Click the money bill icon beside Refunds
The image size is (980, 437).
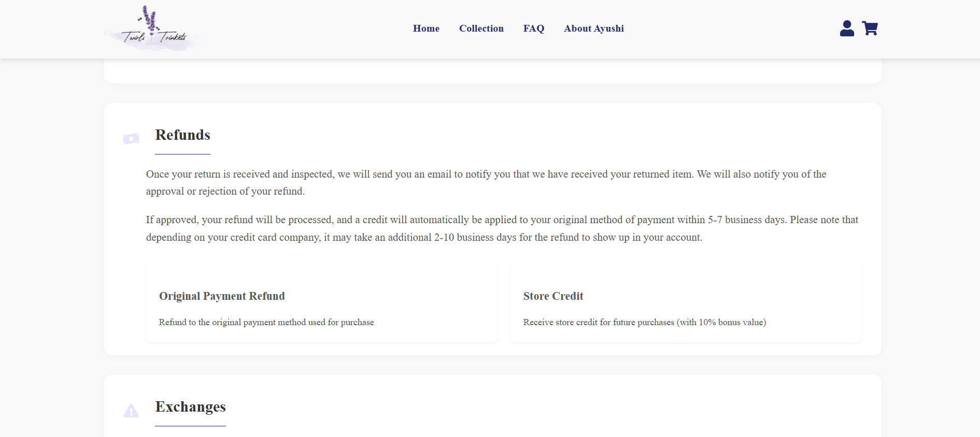131,139
